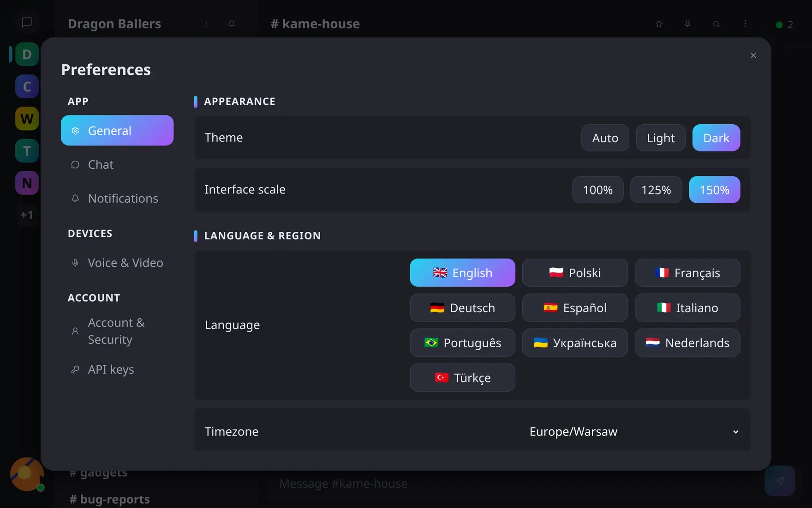Select the N server icon
Image resolution: width=812 pixels, height=508 pixels.
[27, 183]
